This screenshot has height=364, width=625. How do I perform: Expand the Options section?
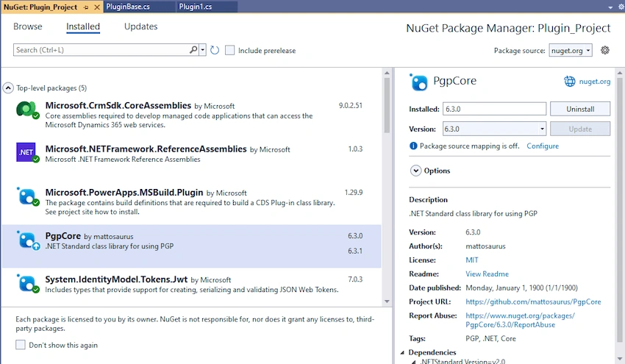coord(415,171)
